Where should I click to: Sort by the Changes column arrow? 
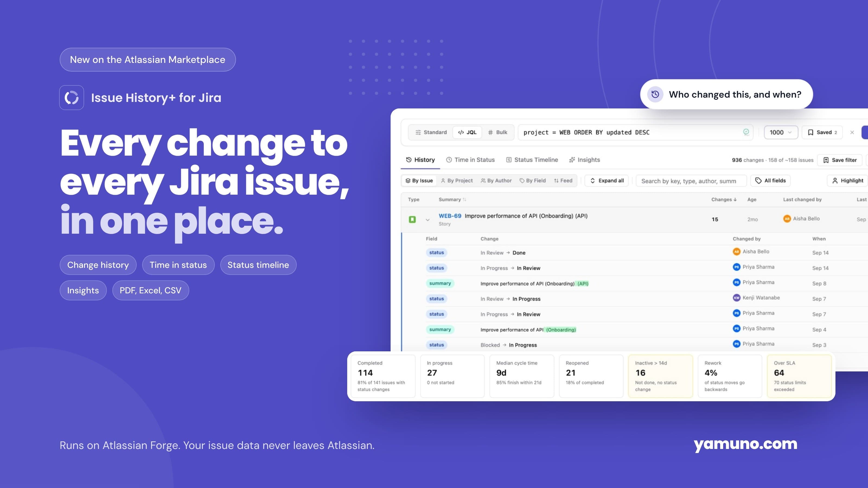[735, 200]
